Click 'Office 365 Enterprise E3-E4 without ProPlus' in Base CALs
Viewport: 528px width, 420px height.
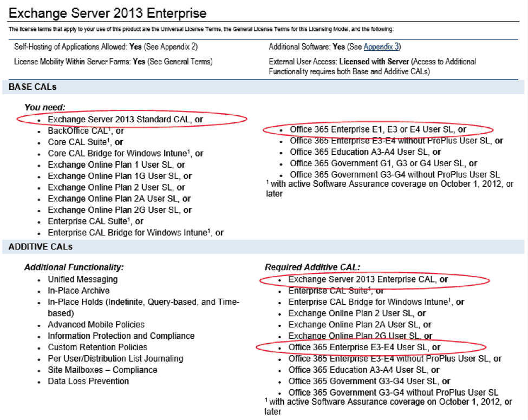(396, 141)
